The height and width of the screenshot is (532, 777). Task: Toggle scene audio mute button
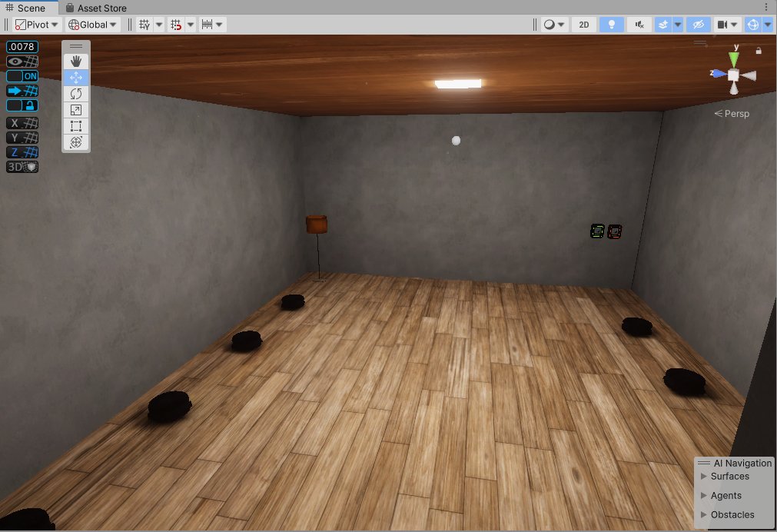point(639,25)
